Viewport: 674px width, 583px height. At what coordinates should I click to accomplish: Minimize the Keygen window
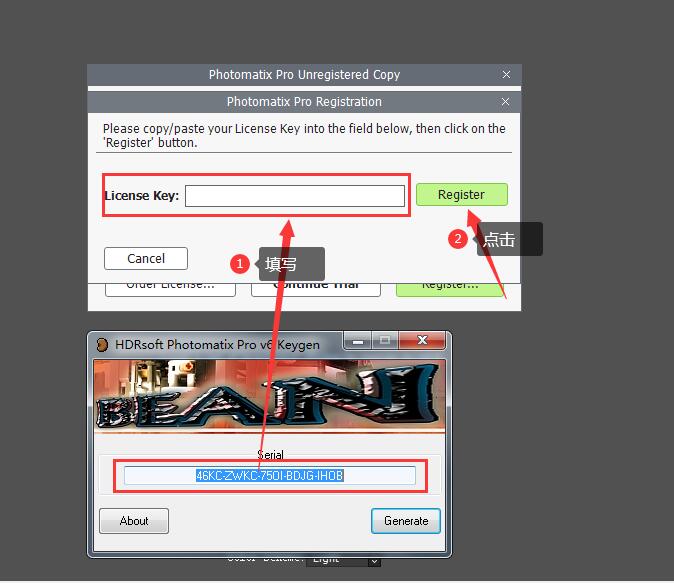(x=358, y=341)
